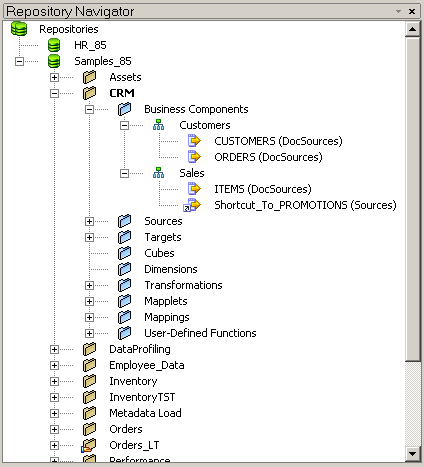Click the Customers business component hierarchy icon
Image resolution: width=424 pixels, height=467 pixels.
(158, 125)
